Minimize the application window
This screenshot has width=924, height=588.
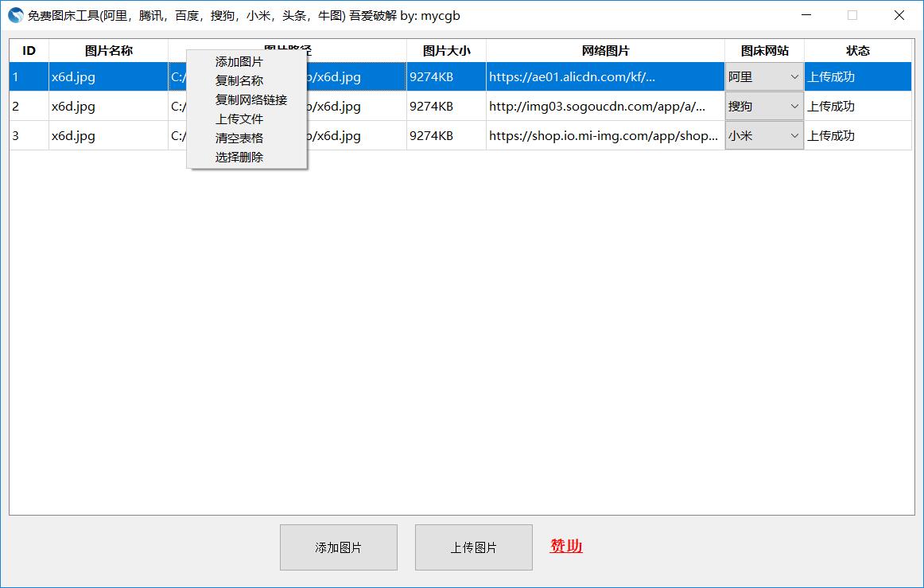coord(806,15)
